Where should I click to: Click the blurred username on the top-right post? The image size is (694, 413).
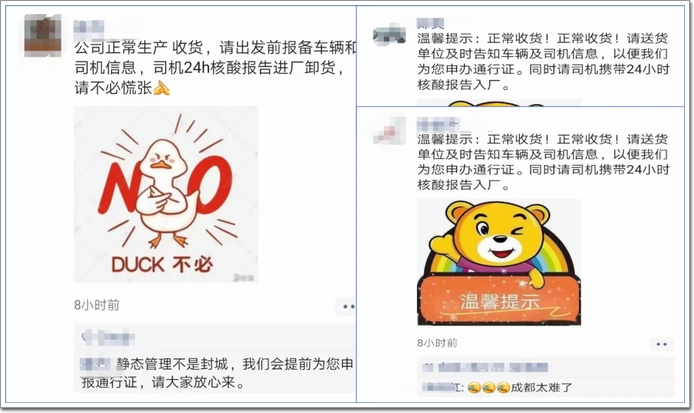click(431, 23)
